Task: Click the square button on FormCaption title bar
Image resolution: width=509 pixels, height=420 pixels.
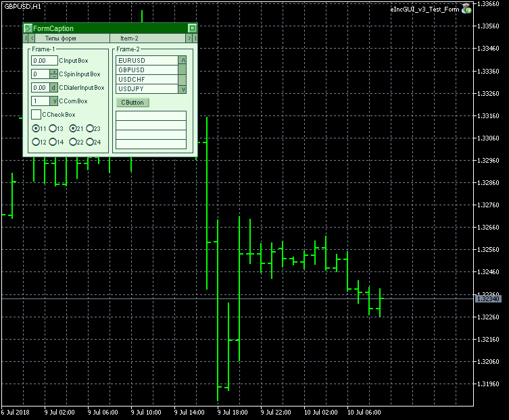Action: pos(192,28)
